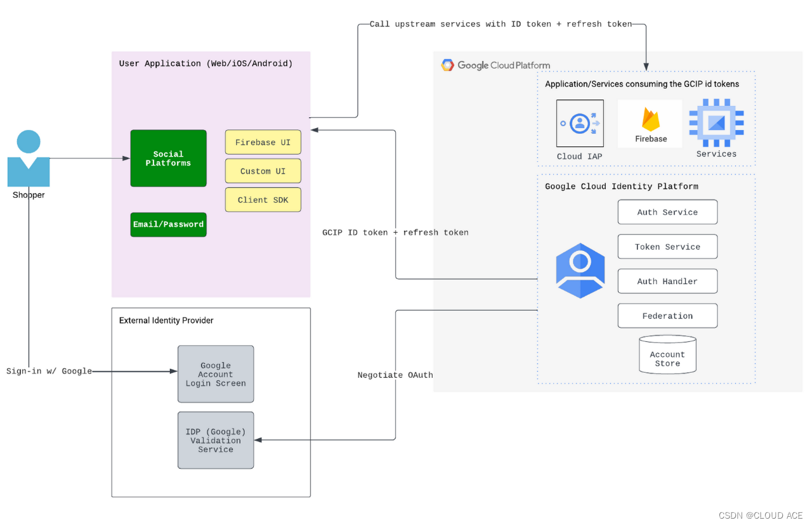Image resolution: width=812 pixels, height=525 pixels.
Task: Select Google Account Login Screen box
Action: click(216, 374)
